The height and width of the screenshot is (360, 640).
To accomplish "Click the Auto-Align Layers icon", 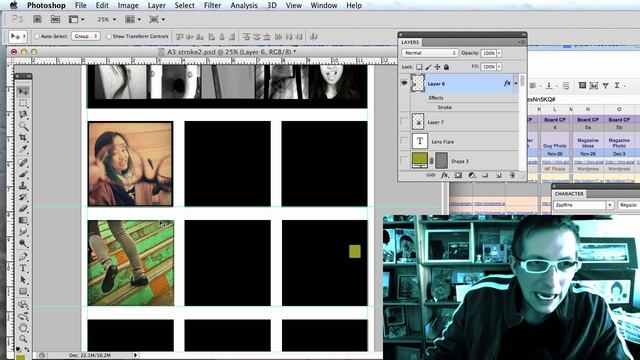I will [313, 36].
